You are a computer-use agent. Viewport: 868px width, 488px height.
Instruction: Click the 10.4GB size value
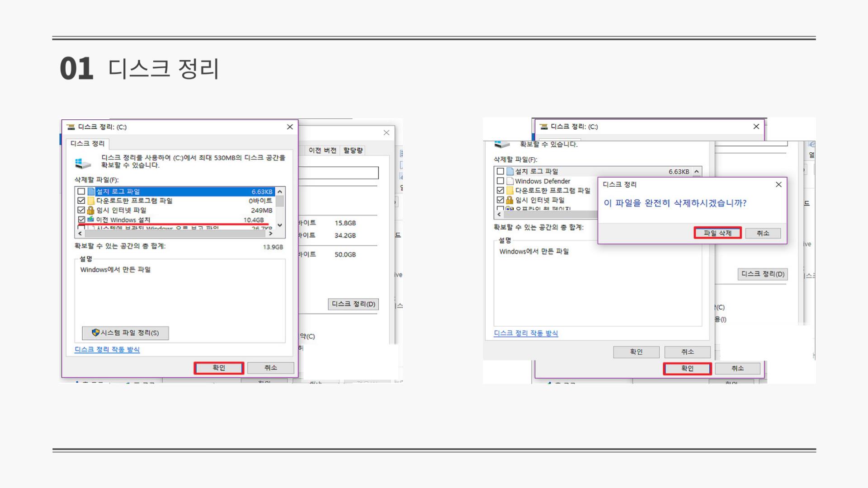coord(253,220)
